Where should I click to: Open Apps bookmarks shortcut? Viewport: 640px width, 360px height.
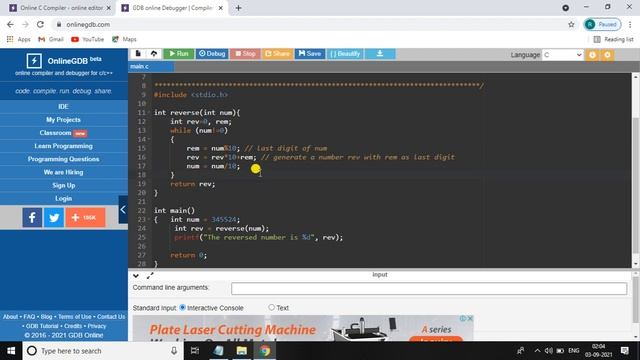click(x=19, y=39)
